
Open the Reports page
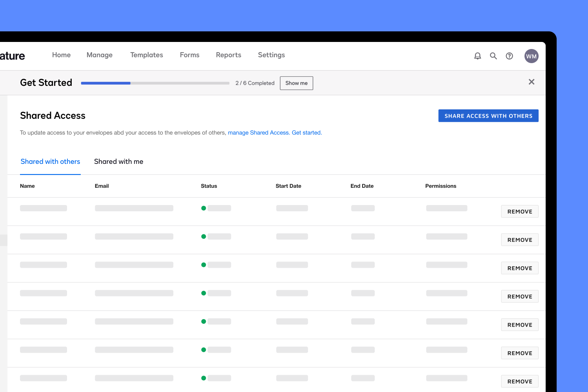229,55
